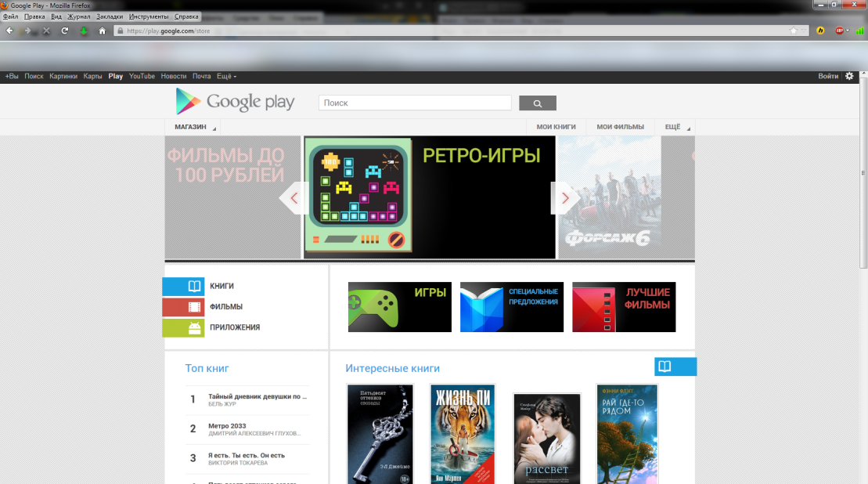868x484 pixels.
Task: Click the green bars addon icon
Action: click(859, 31)
